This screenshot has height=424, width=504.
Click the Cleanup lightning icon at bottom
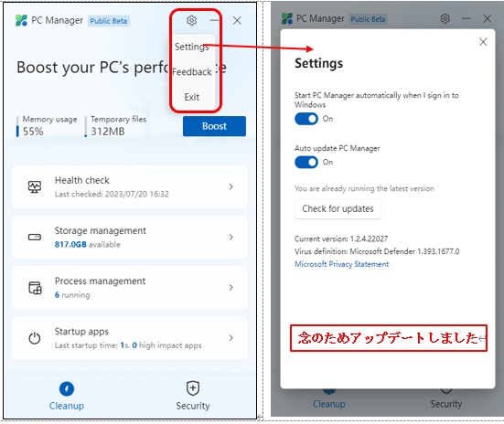click(x=67, y=389)
